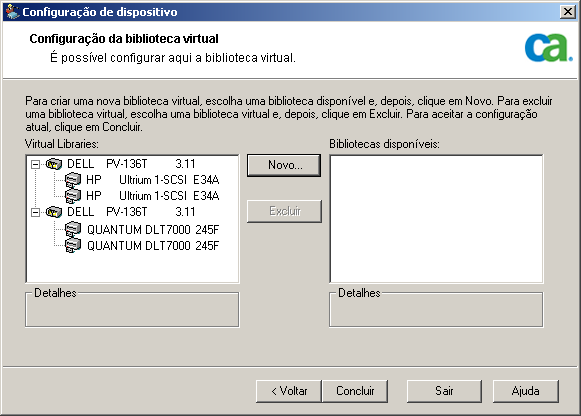Click the Novo... button

point(284,165)
